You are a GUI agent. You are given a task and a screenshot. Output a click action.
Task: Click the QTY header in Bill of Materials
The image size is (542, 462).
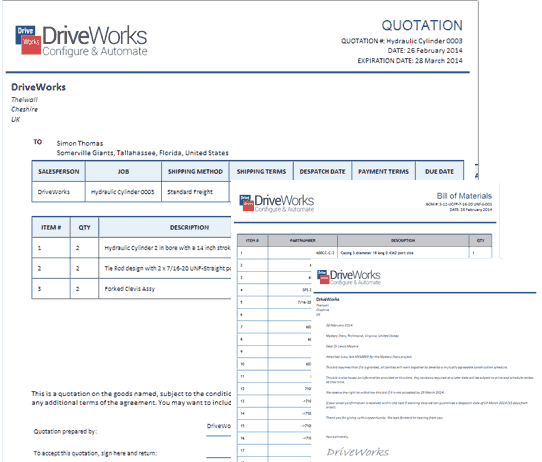click(480, 240)
